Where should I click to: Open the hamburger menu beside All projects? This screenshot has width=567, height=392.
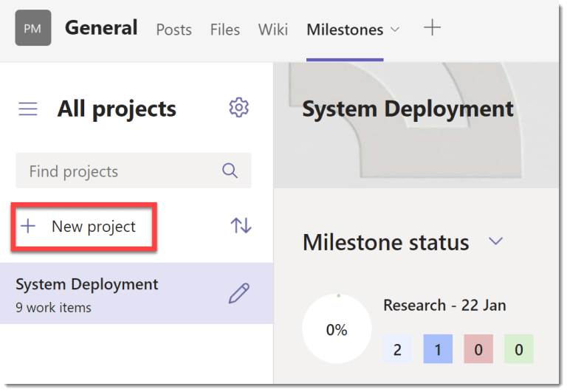coord(28,109)
